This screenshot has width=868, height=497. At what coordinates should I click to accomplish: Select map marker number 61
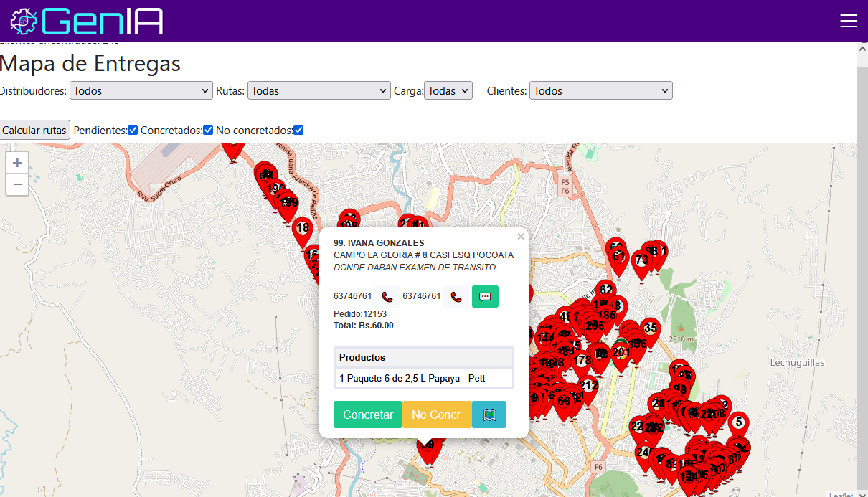(620, 261)
